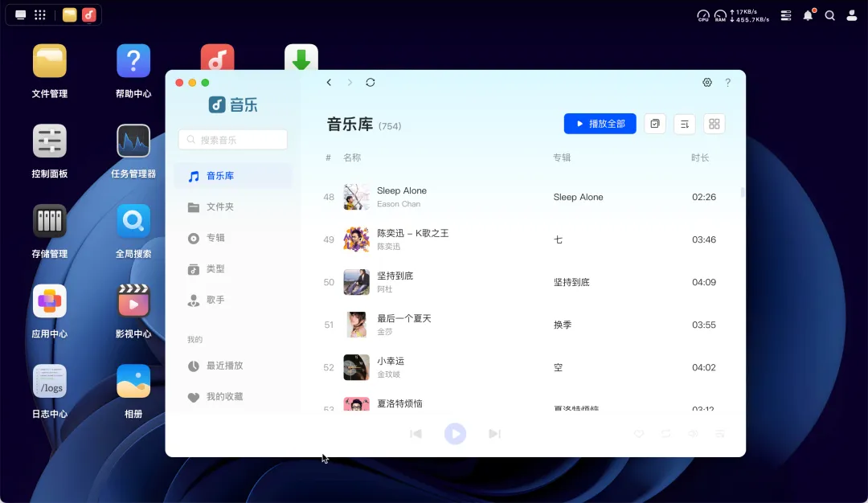Show desktop via top-left taskbar icon

(20, 15)
